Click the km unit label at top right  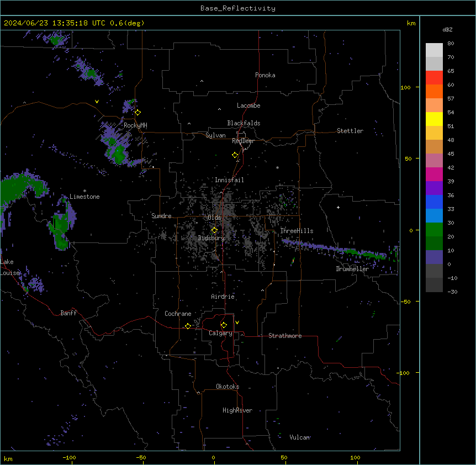click(411, 23)
